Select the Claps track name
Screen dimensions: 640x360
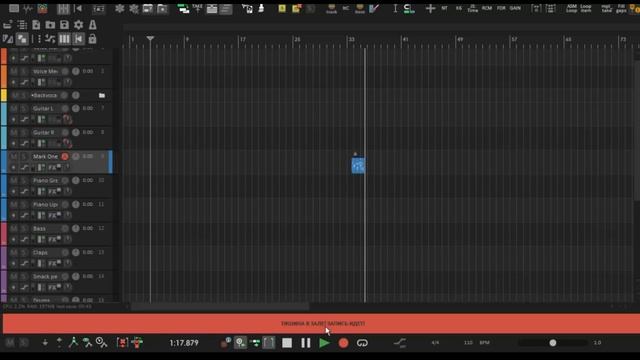40,253
